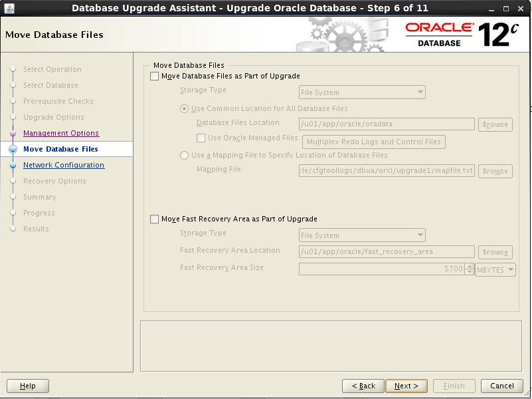The image size is (532, 399).
Task: Click the Database Files Location field
Action: (x=387, y=124)
